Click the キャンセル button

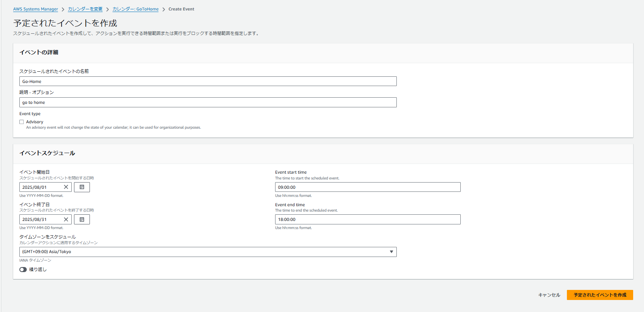(549, 295)
